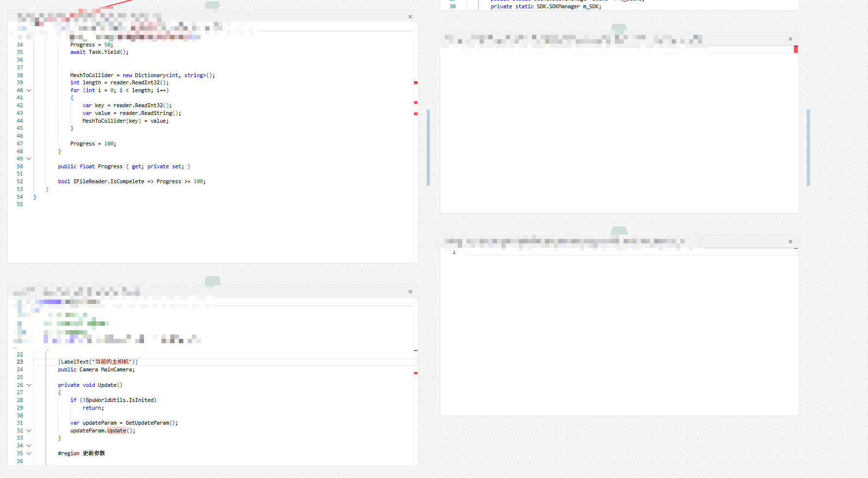Close the panel containing MeshToCollider code
The width and height of the screenshot is (868, 478).
[410, 16]
